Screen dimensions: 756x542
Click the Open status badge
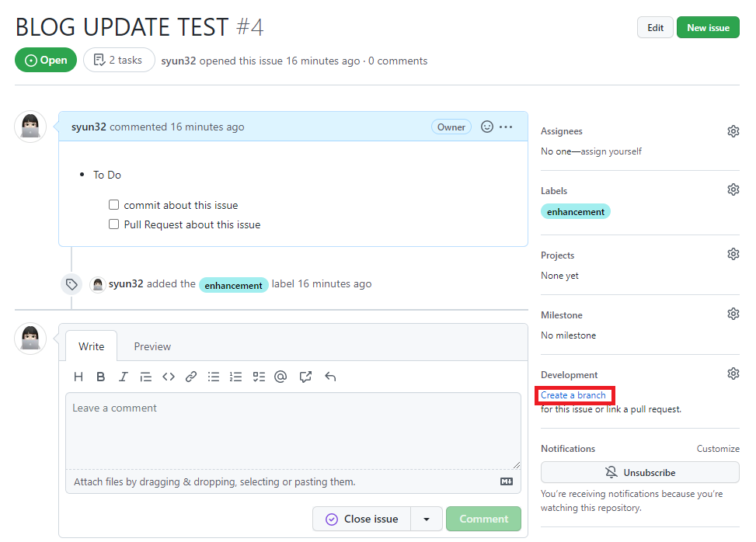tap(46, 60)
